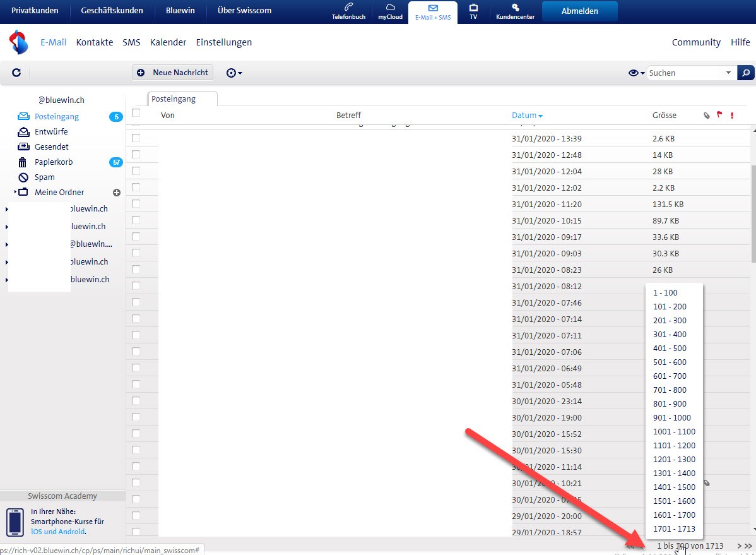Open the eye view options dropdown
The height and width of the screenshot is (555, 756).
click(x=636, y=73)
